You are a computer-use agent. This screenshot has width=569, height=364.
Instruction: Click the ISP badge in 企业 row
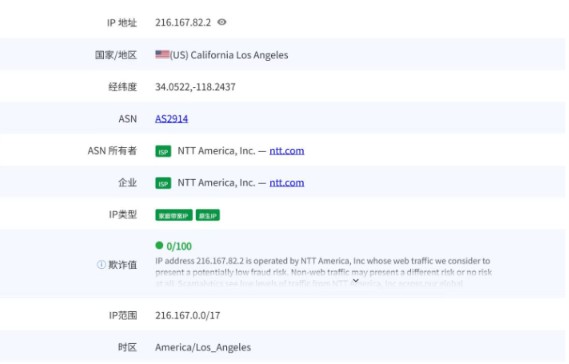(163, 183)
